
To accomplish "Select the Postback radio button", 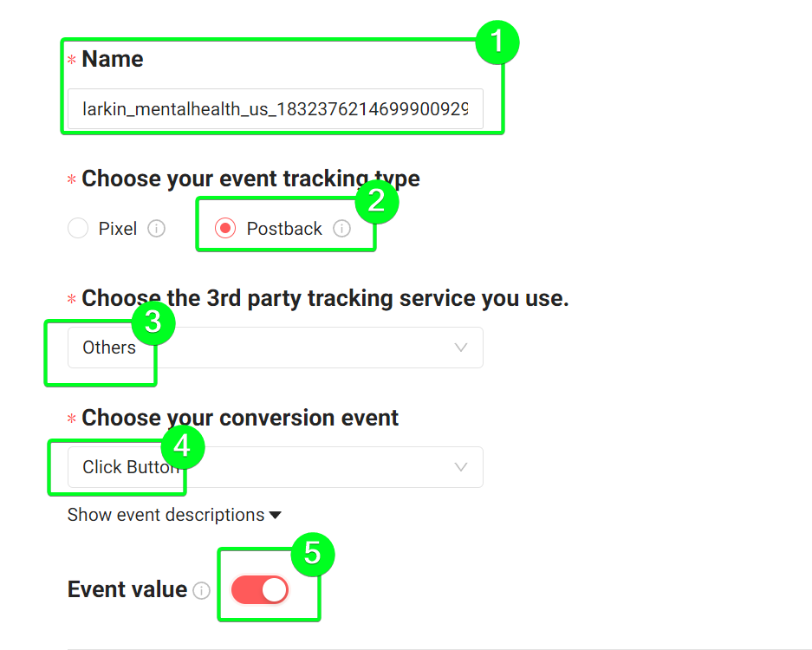I will 225,228.
